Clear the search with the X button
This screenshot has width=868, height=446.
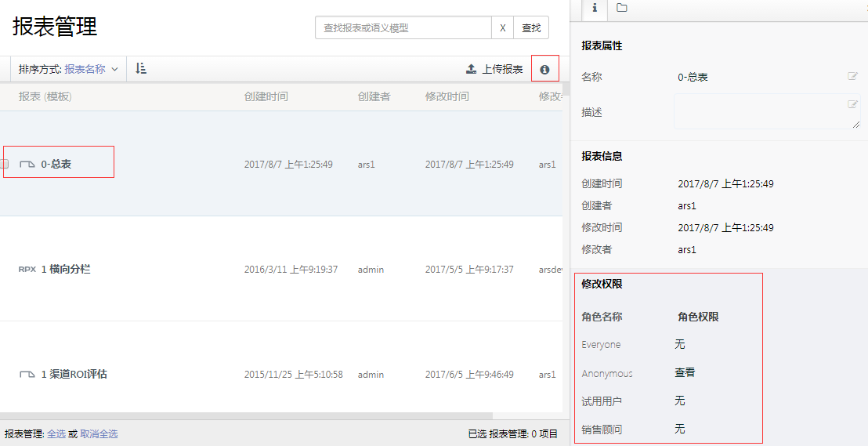tap(502, 27)
